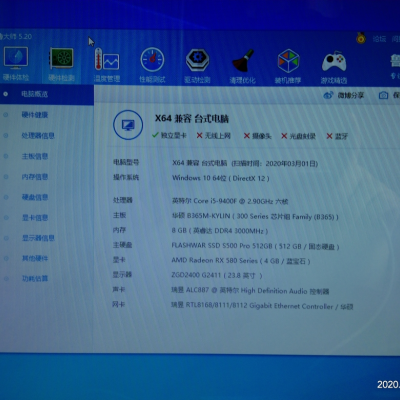The height and width of the screenshot is (400, 400).
Task: Click the heading X64 兼容 台式电脑
Action: (x=192, y=118)
